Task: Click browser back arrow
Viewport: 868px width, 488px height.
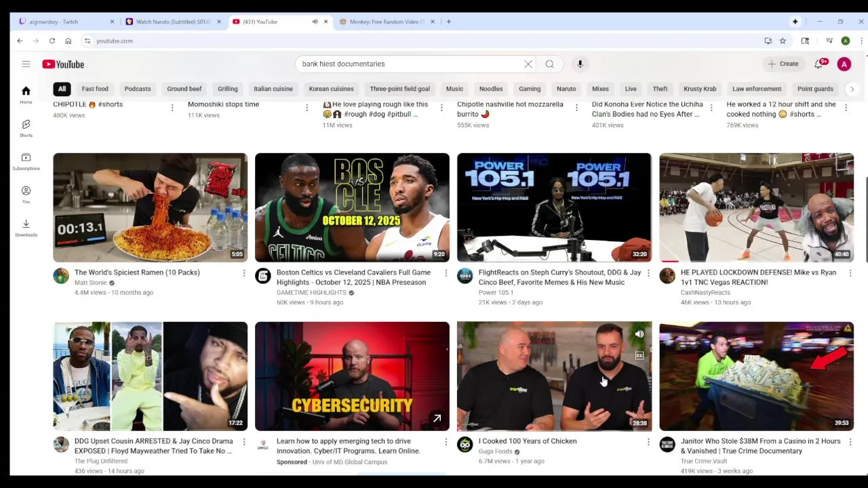Action: [x=20, y=41]
